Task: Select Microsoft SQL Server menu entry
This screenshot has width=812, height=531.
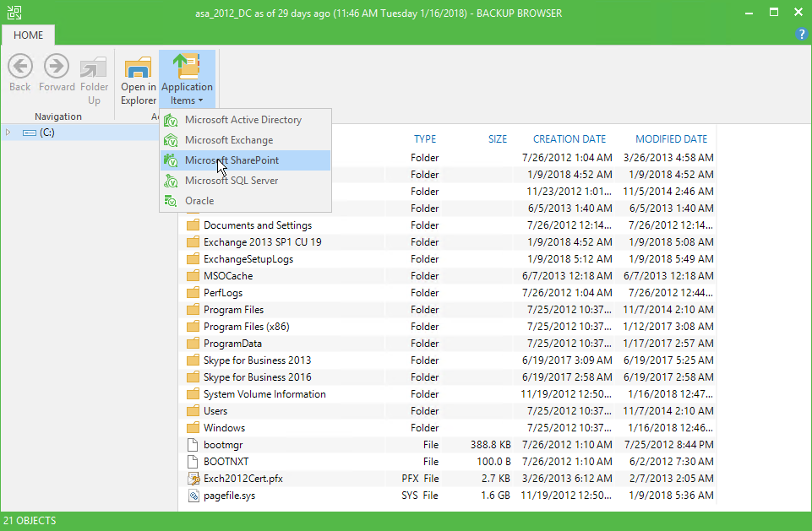Action: coord(246,180)
